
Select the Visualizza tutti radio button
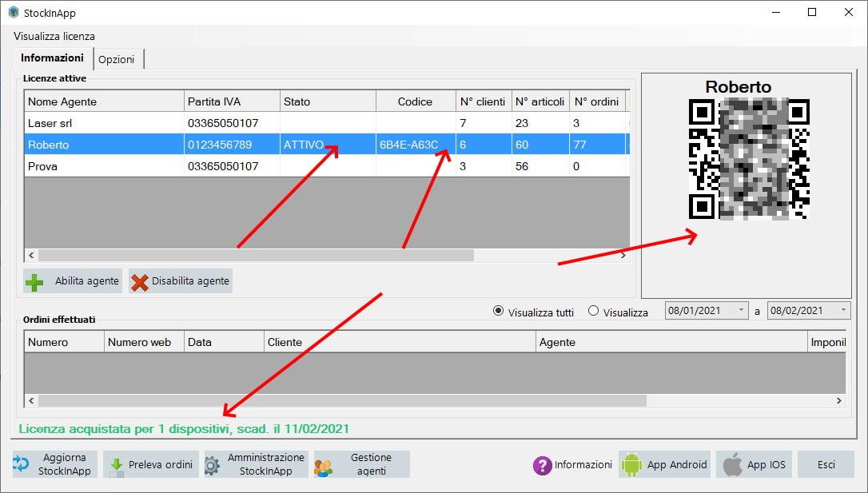click(x=498, y=311)
